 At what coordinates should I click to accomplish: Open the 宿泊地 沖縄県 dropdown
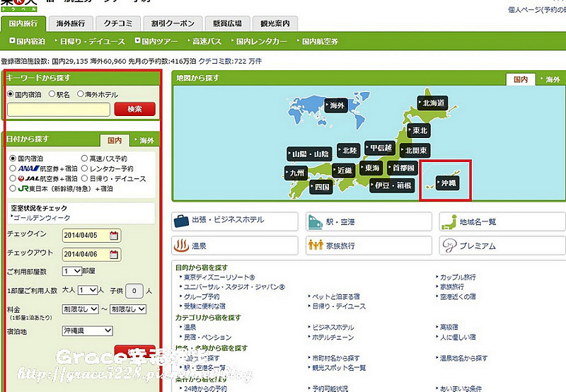tap(88, 330)
